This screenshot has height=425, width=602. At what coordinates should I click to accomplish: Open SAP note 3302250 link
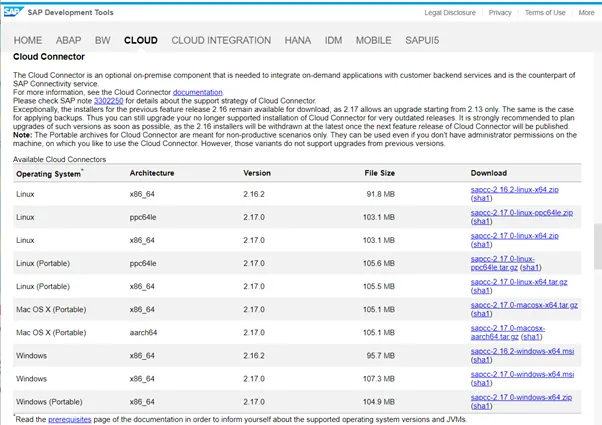pos(109,101)
